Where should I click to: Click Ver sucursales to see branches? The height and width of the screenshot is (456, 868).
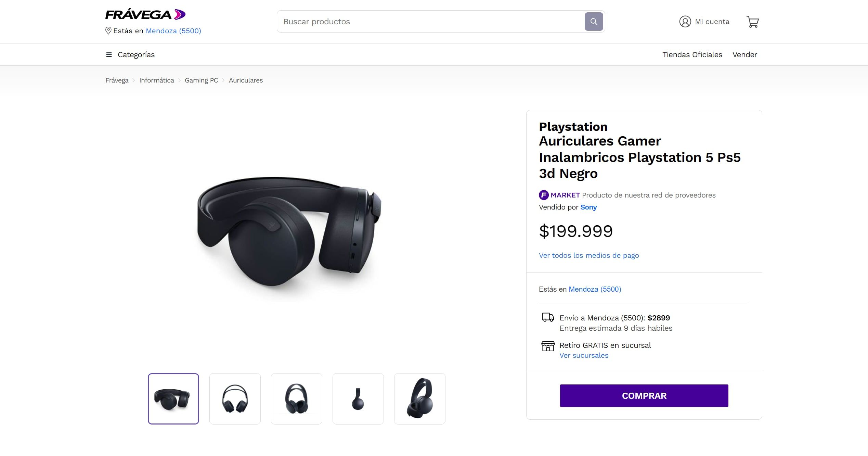coord(584,355)
